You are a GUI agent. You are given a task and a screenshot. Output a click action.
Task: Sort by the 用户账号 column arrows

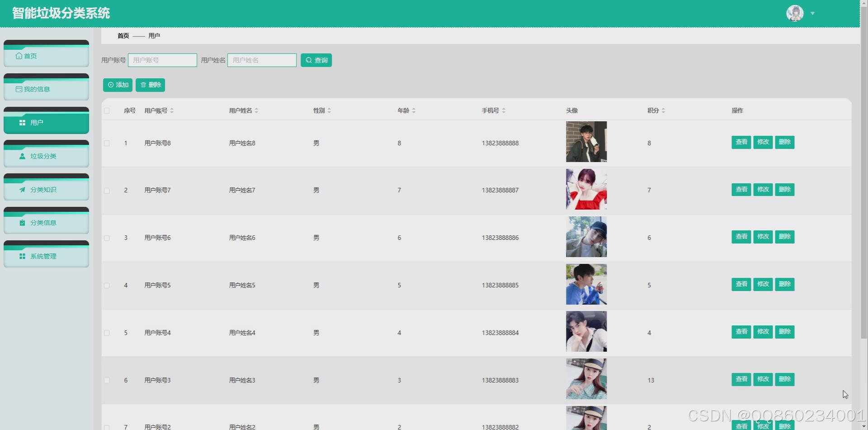(x=172, y=111)
